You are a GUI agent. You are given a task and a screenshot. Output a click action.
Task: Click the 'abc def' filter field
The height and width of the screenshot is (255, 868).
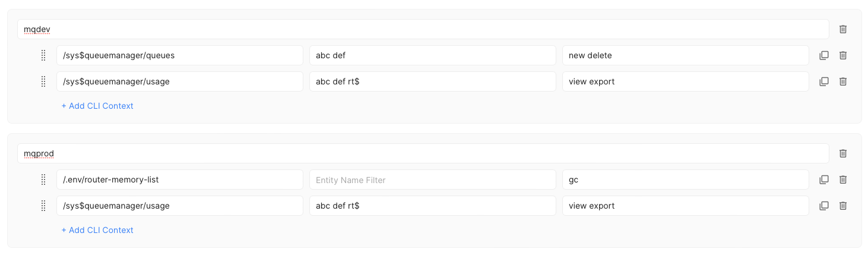point(432,55)
